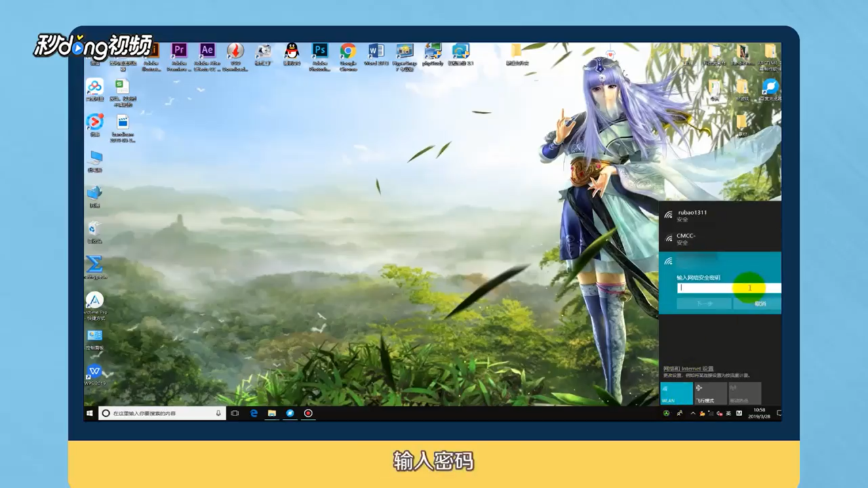
Task: Open the red-and-blue circular app desktop icon
Action: [94, 125]
